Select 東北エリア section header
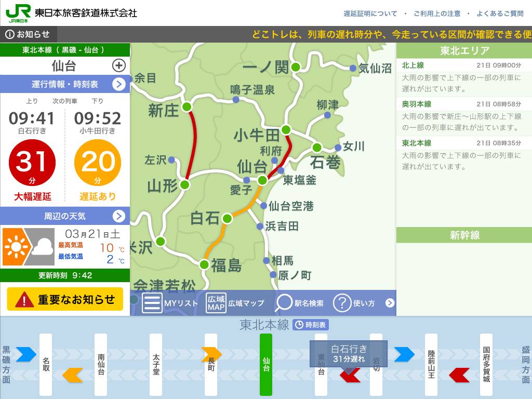This screenshot has height=399, width=532. point(464,50)
